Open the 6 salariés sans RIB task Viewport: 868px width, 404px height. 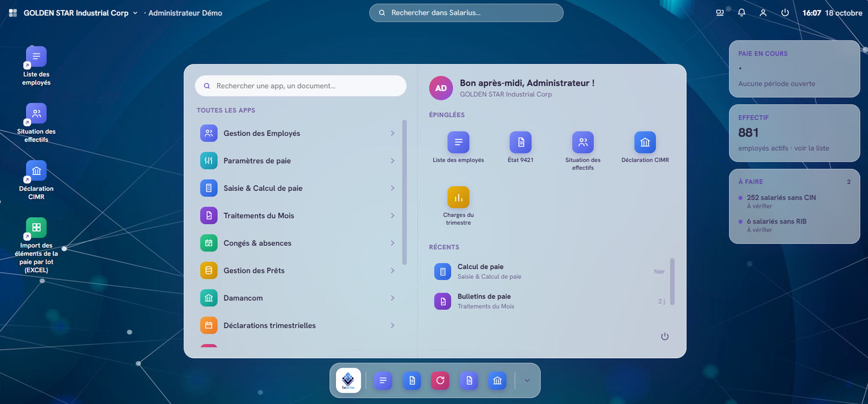(795, 225)
